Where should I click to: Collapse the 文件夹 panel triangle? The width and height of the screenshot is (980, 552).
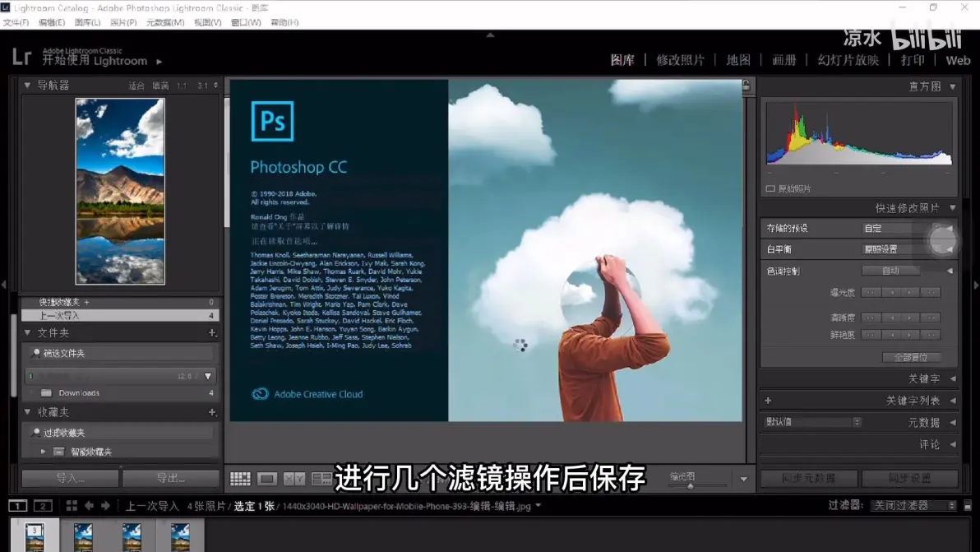[27, 332]
